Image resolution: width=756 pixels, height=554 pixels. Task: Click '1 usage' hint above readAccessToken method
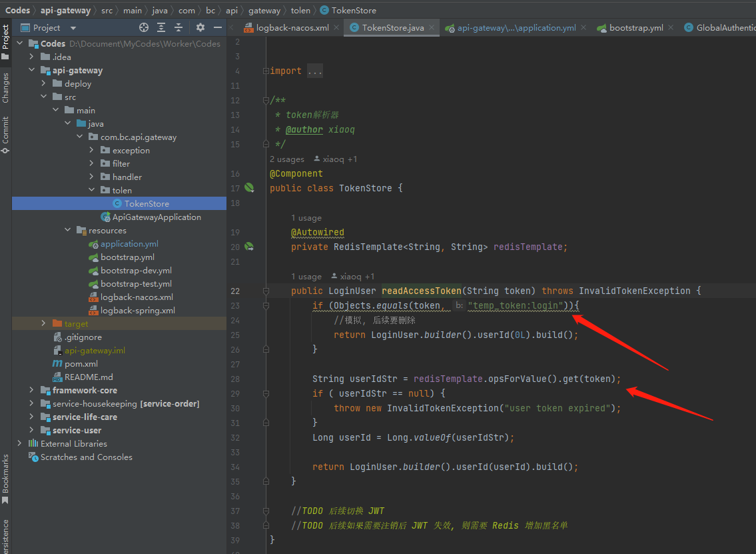pyautogui.click(x=306, y=277)
